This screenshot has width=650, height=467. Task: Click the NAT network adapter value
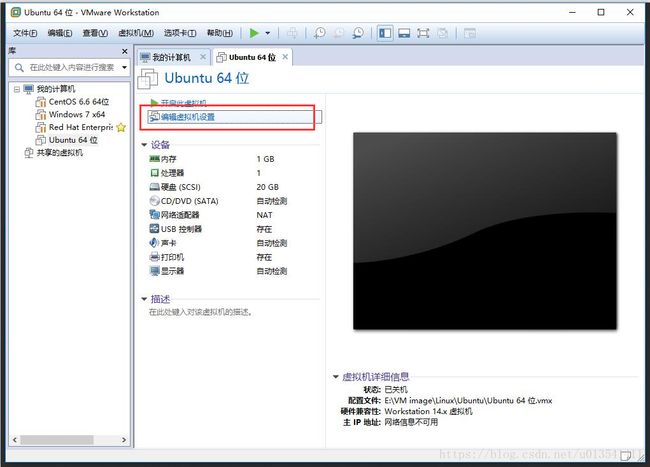[x=264, y=215]
